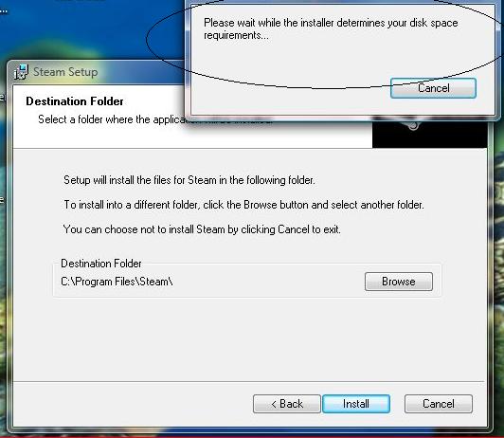Click the 'Please wait while the installer' message
The image size is (504, 438).
[331, 29]
